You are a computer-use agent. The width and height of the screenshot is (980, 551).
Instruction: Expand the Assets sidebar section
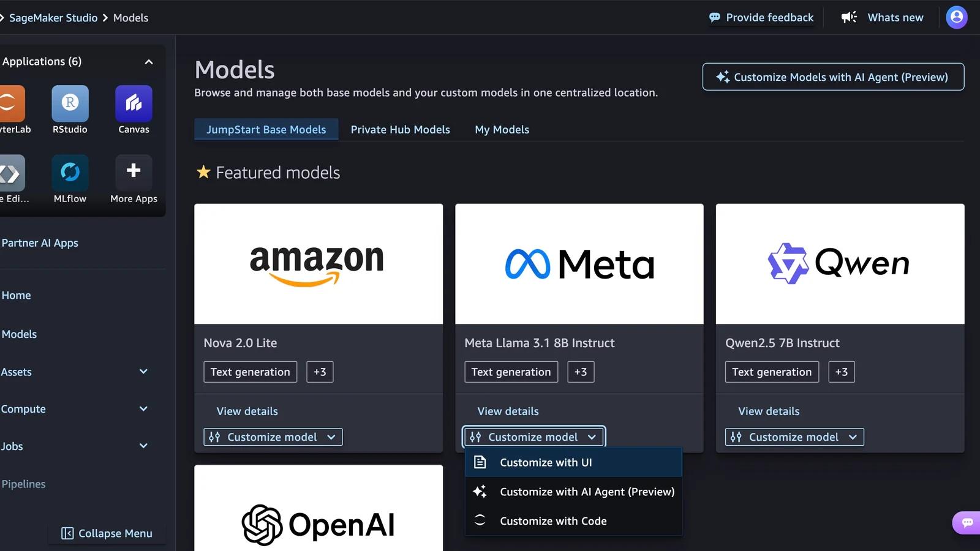pos(144,372)
